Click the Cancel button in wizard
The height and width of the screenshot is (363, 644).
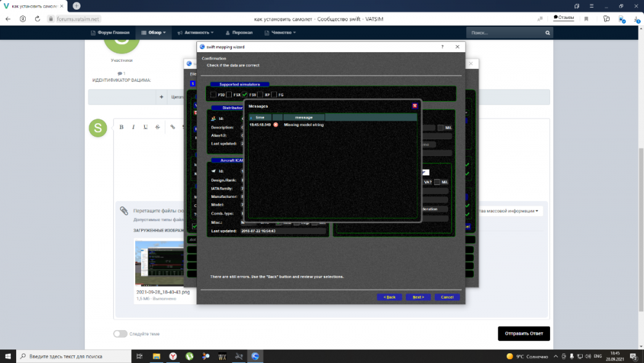[x=447, y=297]
